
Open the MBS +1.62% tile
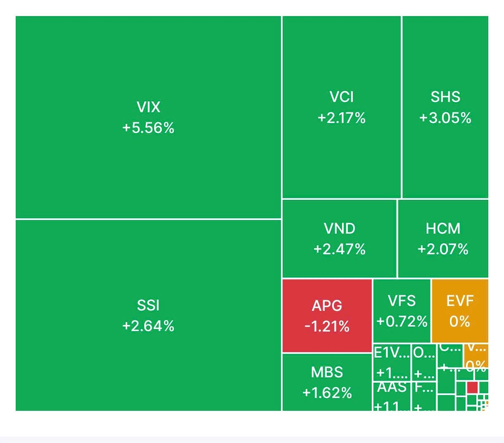(327, 382)
